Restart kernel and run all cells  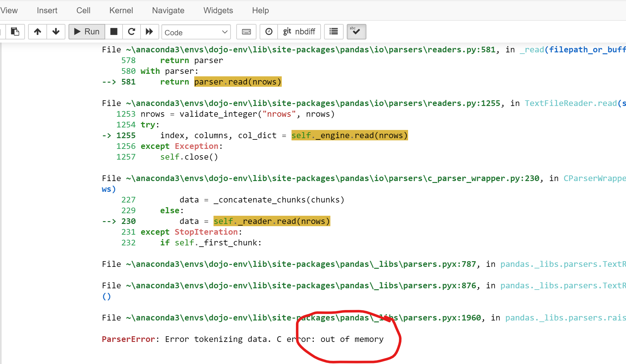coord(149,32)
